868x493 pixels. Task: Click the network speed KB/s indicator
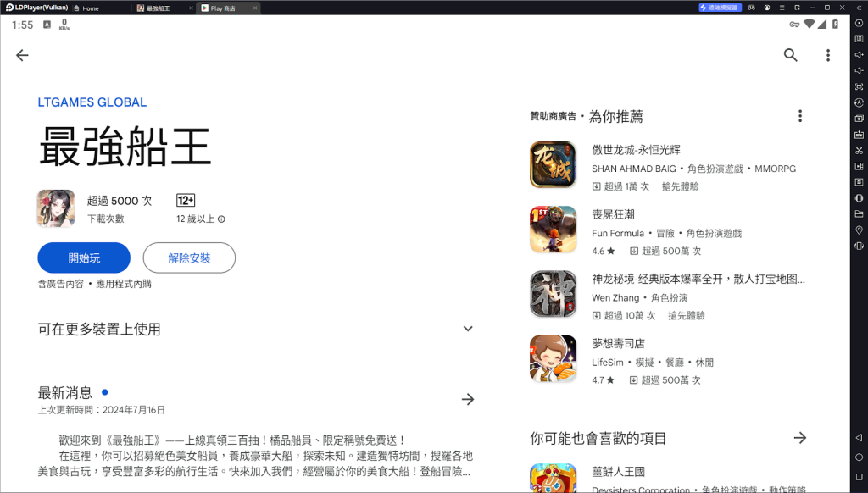[x=64, y=25]
